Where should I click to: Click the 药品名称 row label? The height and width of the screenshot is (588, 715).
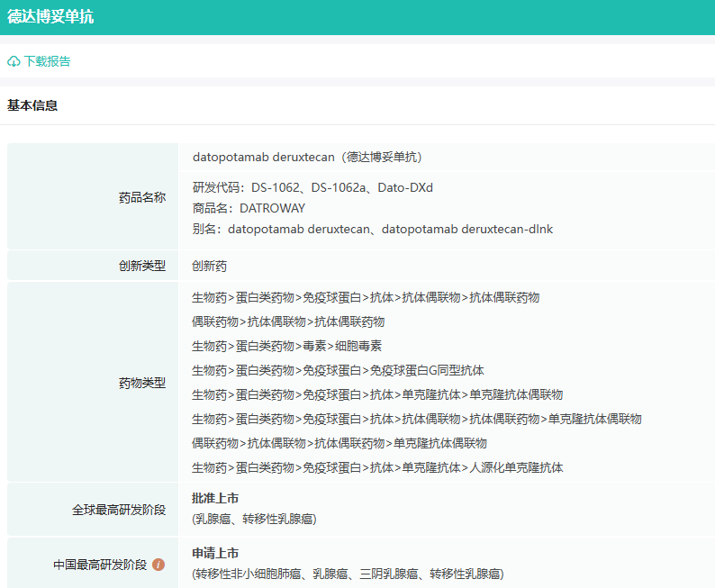(x=142, y=197)
